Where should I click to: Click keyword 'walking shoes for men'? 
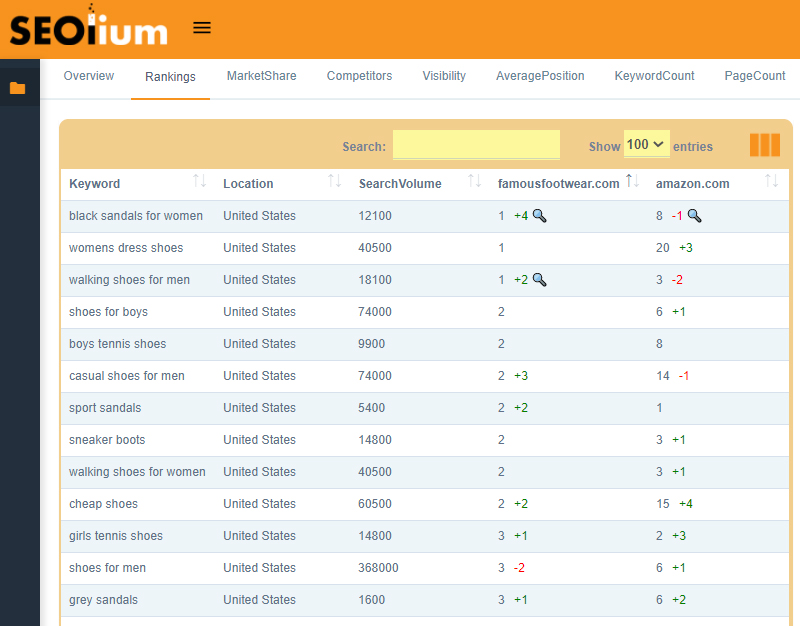129,280
